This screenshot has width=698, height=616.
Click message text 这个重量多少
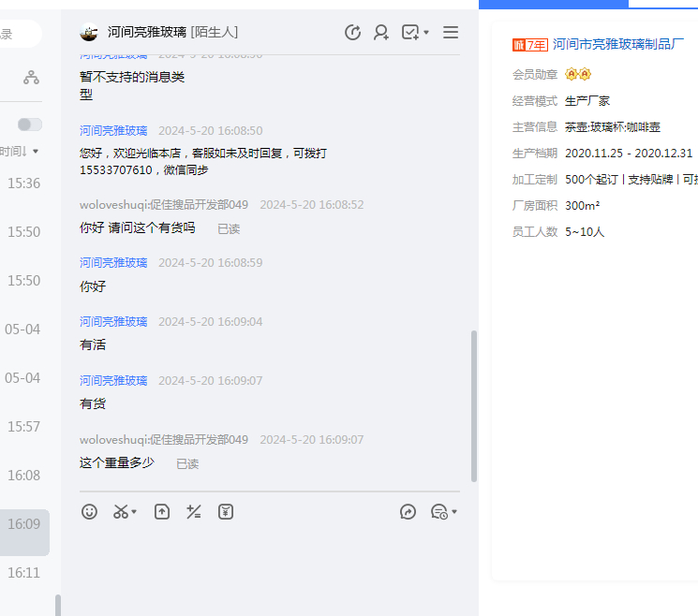117,463
